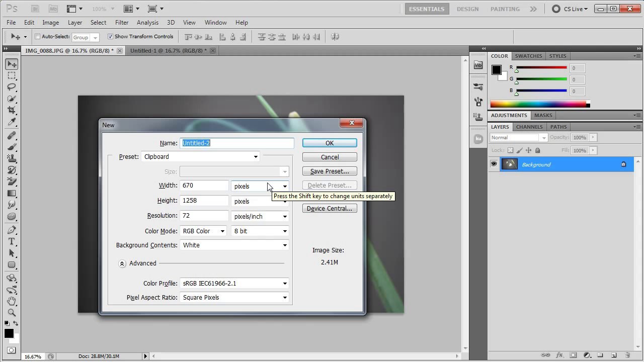The width and height of the screenshot is (644, 362).
Task: Select the Brush tool
Action: pos(12,147)
